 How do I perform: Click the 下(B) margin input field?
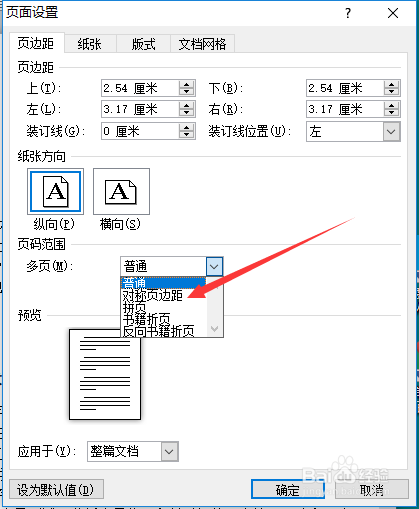(x=345, y=88)
